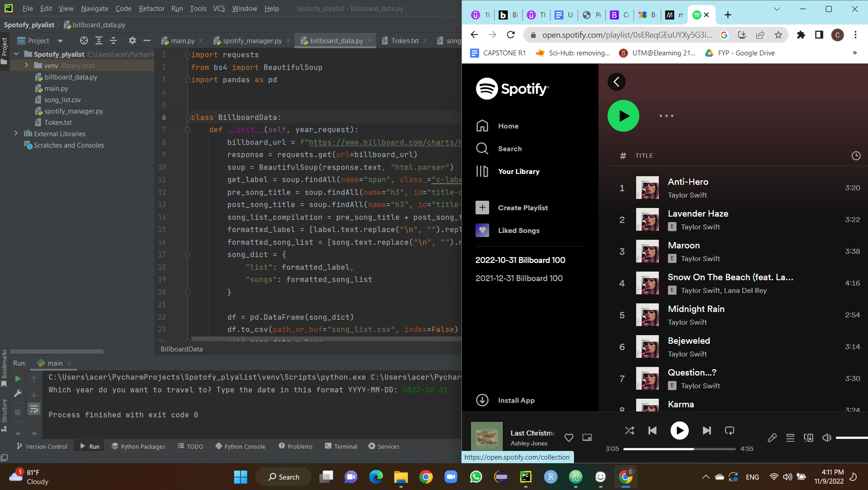Switch to Token.txt editor tab

point(405,41)
